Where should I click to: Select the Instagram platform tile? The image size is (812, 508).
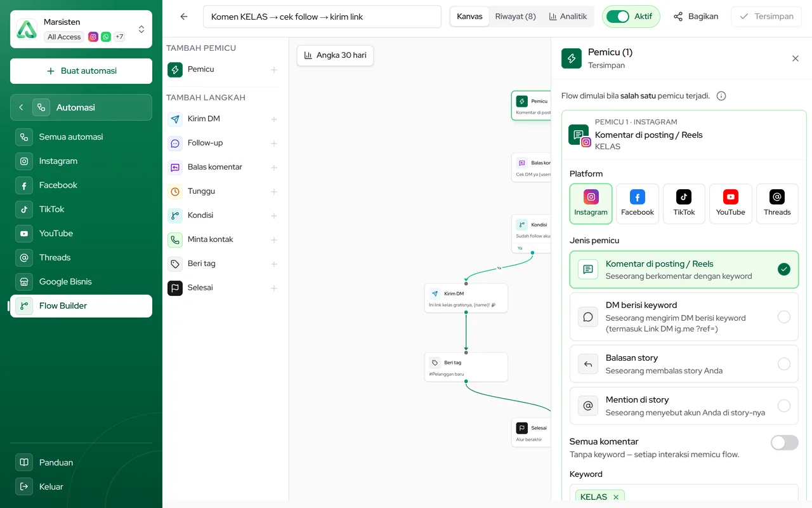point(591,204)
